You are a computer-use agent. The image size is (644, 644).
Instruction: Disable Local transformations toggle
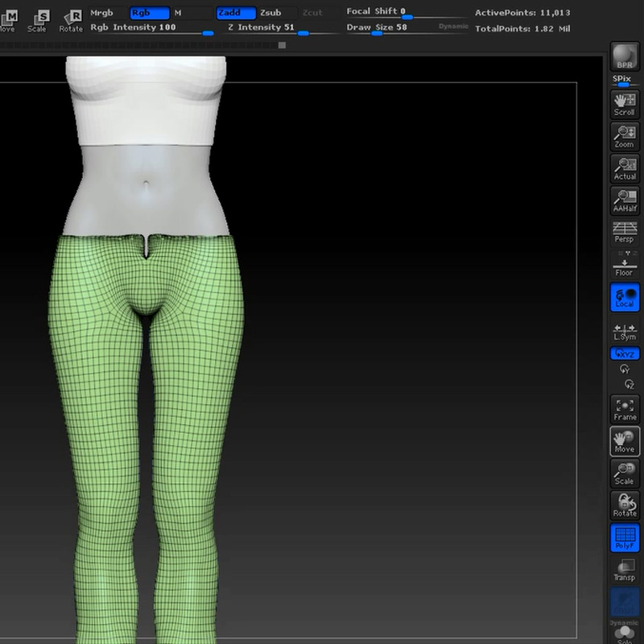(625, 297)
